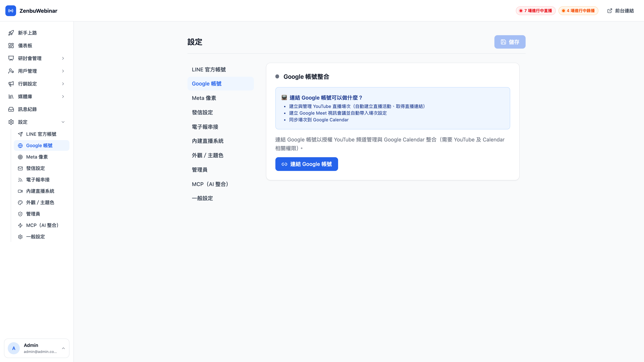Click the RSS icon for 電子報串接
The width and height of the screenshot is (644, 362).
[x=20, y=180]
